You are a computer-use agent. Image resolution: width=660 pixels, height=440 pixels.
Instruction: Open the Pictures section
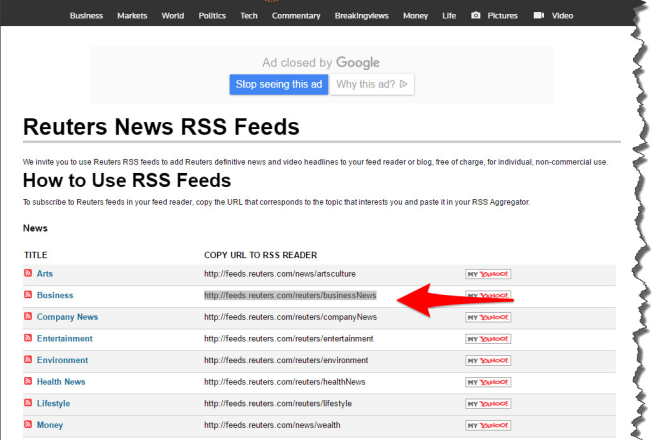pyautogui.click(x=503, y=16)
